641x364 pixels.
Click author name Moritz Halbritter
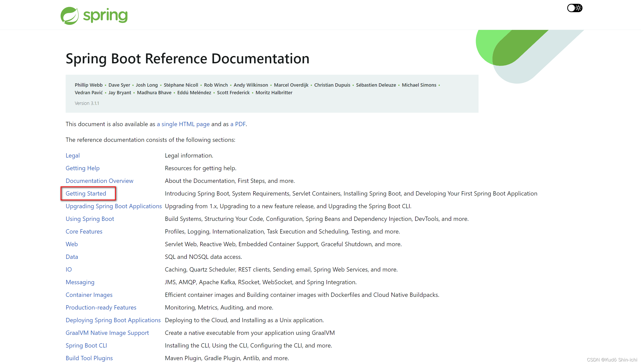pyautogui.click(x=274, y=93)
